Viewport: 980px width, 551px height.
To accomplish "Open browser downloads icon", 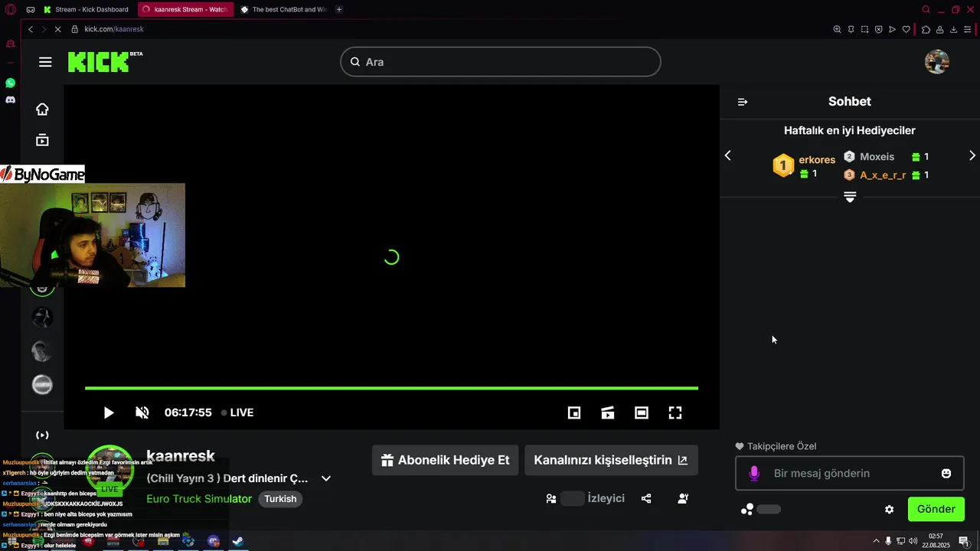I will 953,29.
